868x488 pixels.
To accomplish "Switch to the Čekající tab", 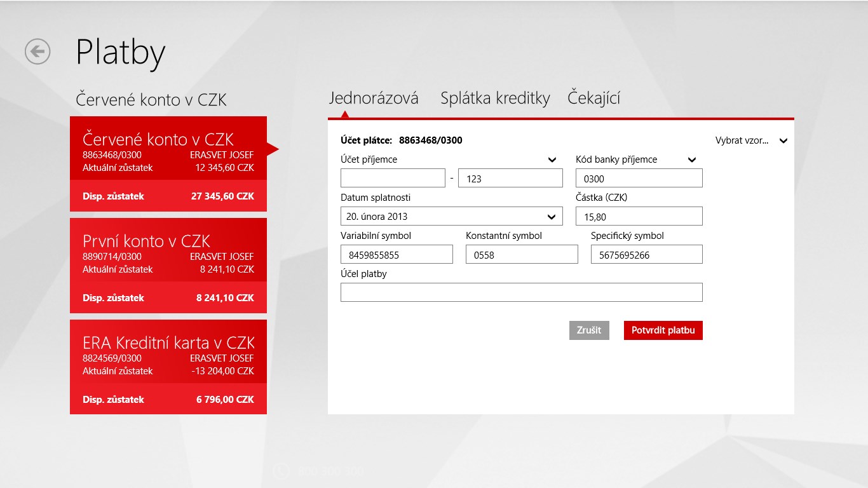I will click(x=593, y=98).
